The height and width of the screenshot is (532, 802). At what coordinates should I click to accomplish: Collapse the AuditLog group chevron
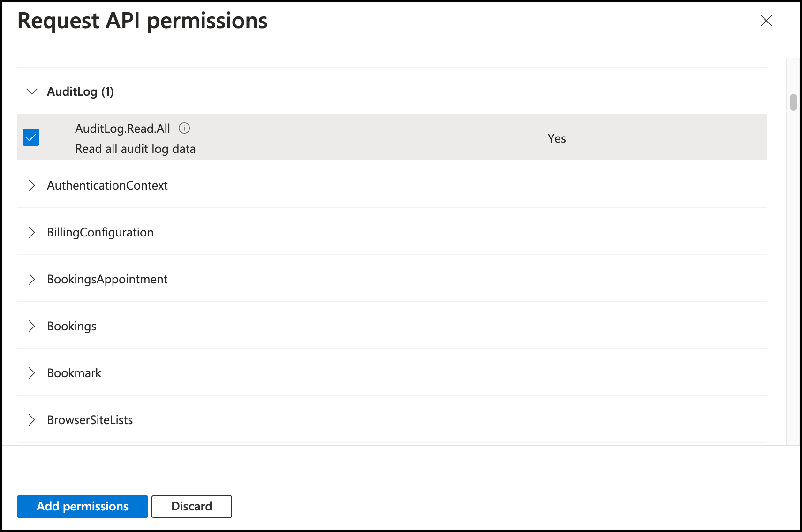[x=32, y=91]
